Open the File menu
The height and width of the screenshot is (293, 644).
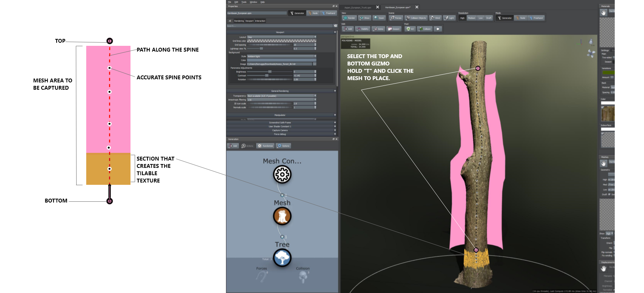pos(229,2)
